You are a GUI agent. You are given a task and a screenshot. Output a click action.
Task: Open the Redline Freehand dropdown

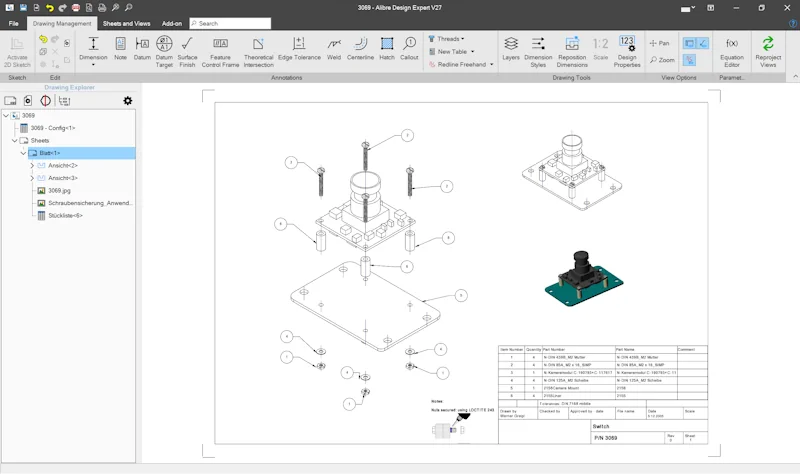(491, 65)
